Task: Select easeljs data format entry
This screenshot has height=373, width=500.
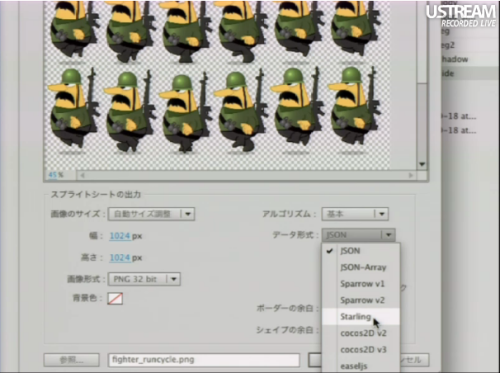Action: (361, 365)
